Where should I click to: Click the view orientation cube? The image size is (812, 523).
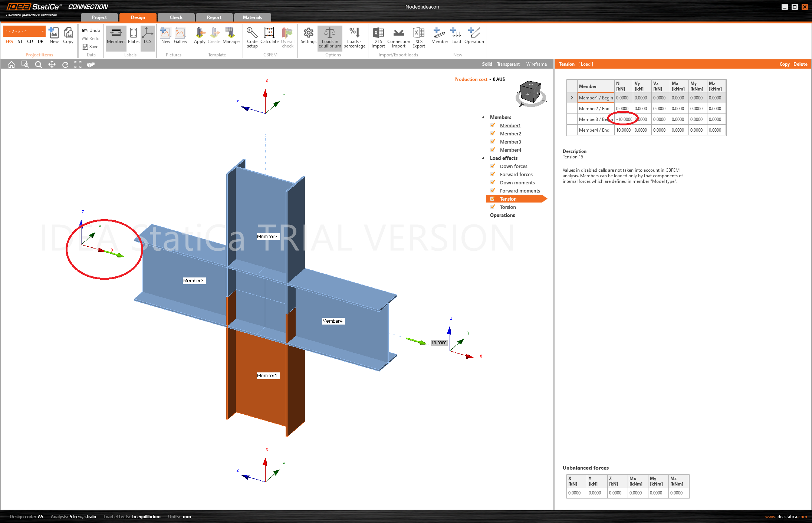pos(530,93)
